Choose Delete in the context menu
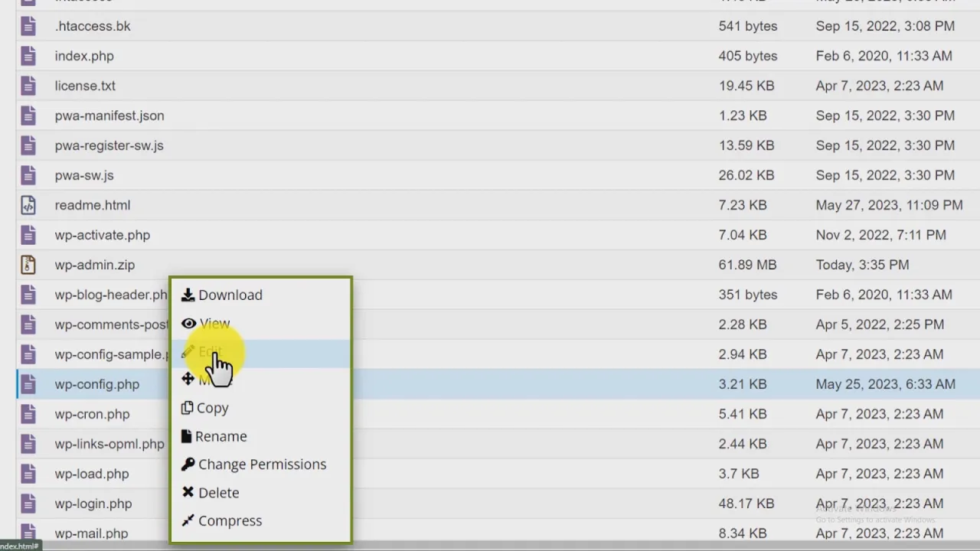Viewport: 980px width, 551px height. click(260, 493)
